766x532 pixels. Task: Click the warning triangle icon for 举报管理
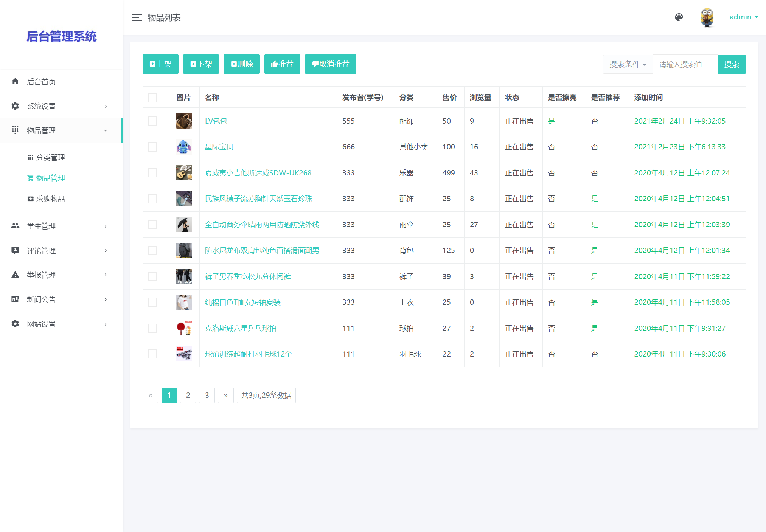(x=15, y=275)
